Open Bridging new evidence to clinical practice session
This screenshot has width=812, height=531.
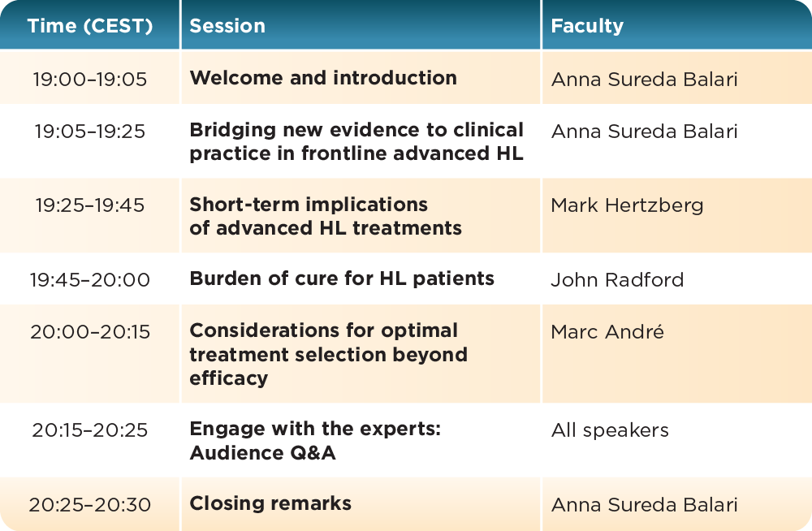pyautogui.click(x=356, y=141)
